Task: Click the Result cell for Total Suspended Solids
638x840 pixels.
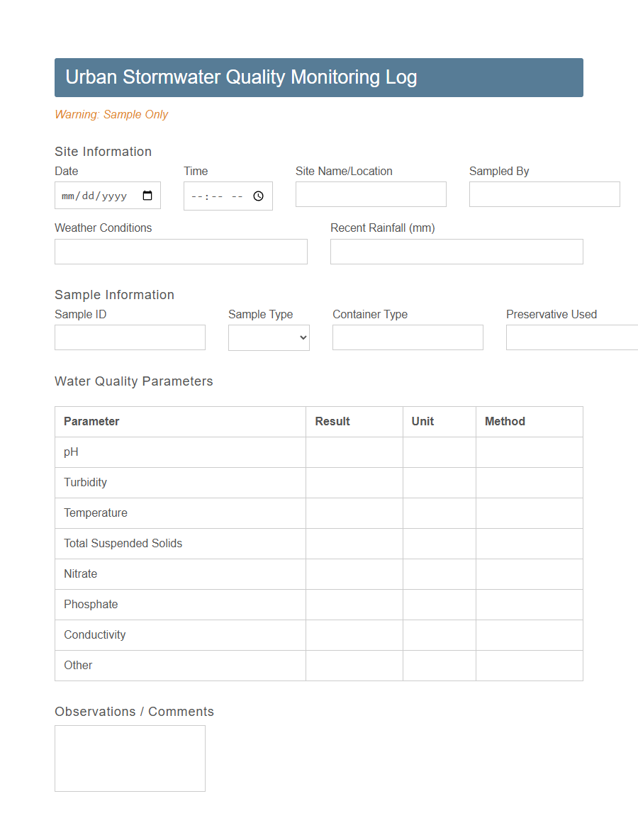Action: (354, 544)
